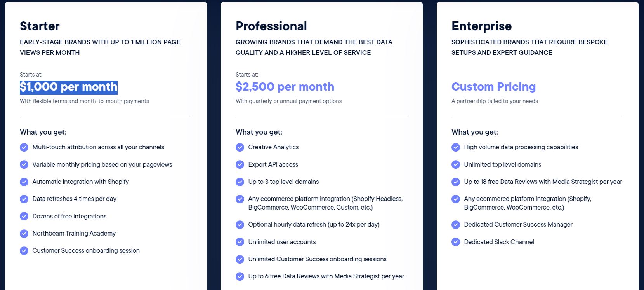The height and width of the screenshot is (290, 644).
Task: Click the Starter plan title
Action: point(40,26)
